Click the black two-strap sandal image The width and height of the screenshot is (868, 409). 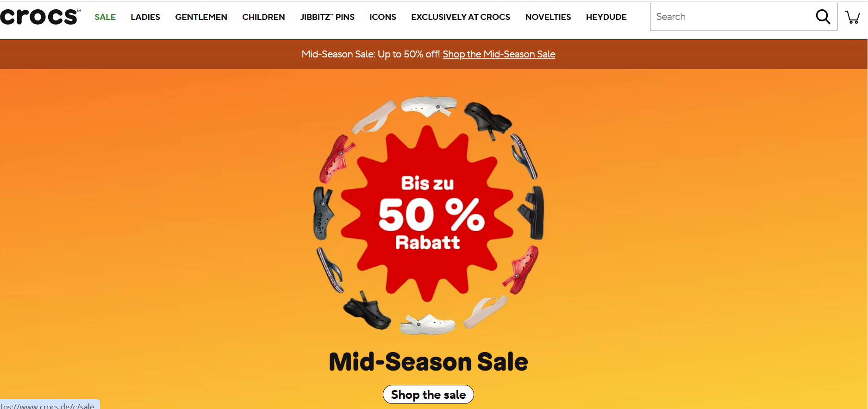pos(531,213)
